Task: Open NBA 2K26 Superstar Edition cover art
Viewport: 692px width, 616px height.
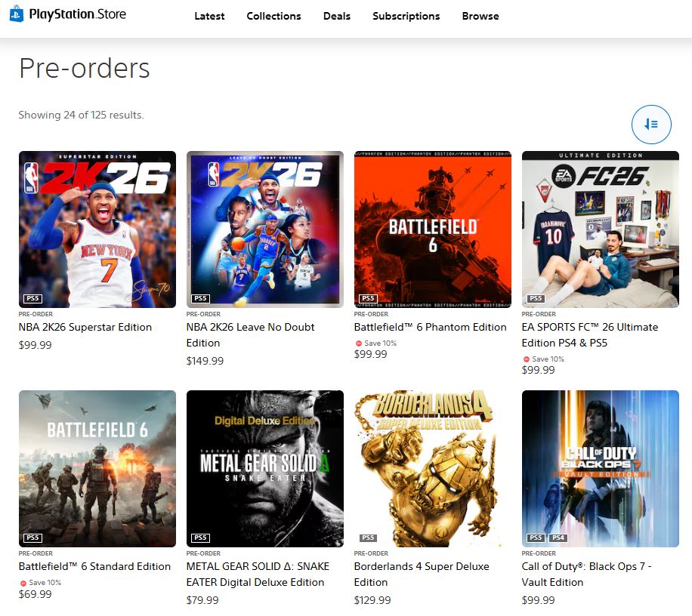Action: pyautogui.click(x=97, y=229)
